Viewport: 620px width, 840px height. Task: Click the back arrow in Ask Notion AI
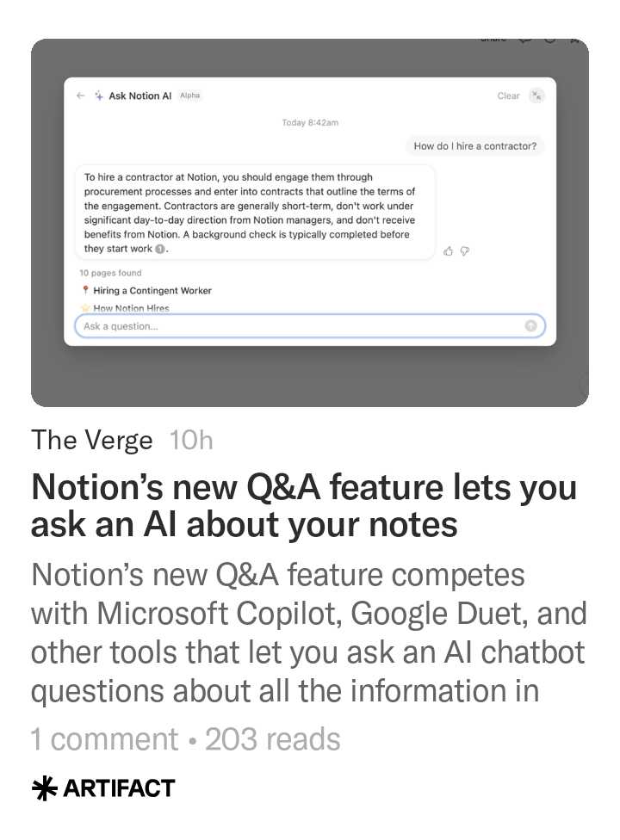coord(80,96)
